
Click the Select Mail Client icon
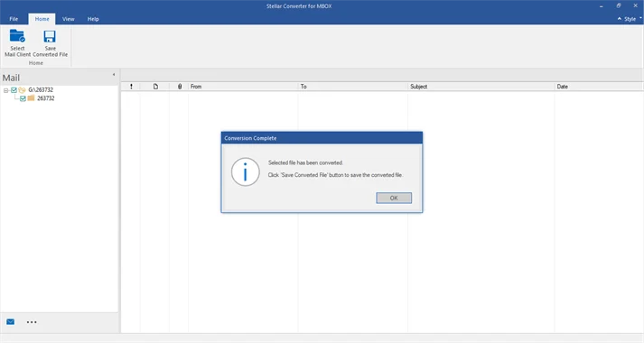click(17, 36)
